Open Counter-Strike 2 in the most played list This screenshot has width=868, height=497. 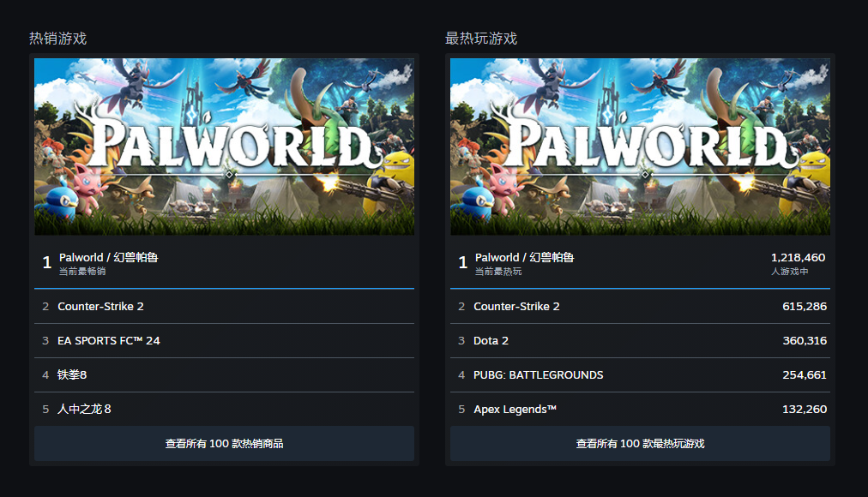pyautogui.click(x=516, y=307)
